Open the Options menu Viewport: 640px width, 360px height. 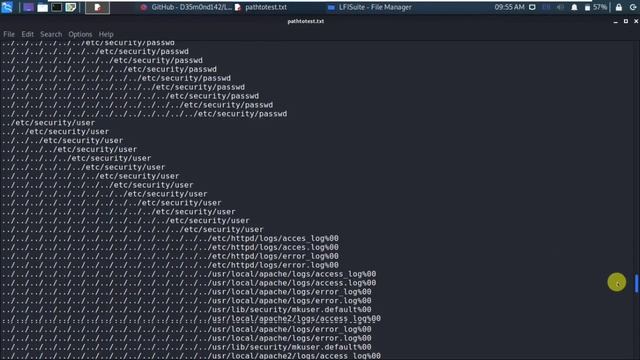coord(80,34)
